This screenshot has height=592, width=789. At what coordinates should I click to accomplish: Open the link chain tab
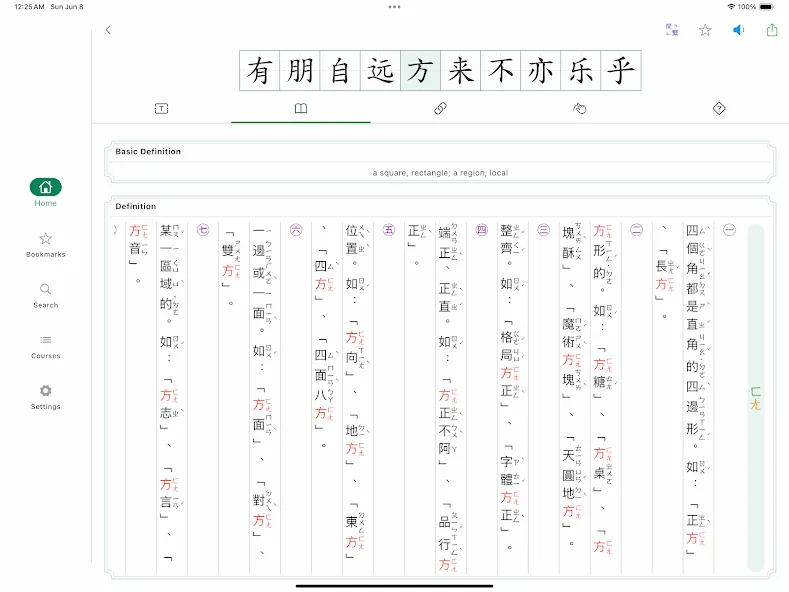click(x=440, y=108)
